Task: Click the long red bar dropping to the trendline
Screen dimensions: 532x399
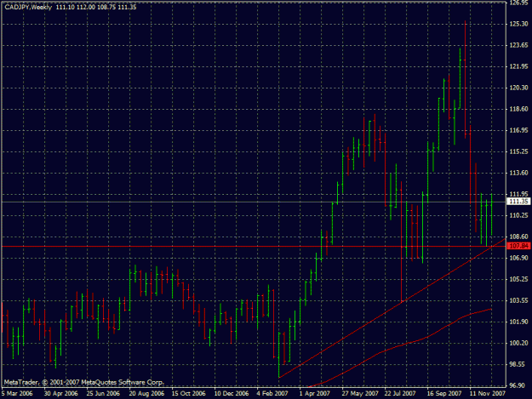Action: coord(402,242)
